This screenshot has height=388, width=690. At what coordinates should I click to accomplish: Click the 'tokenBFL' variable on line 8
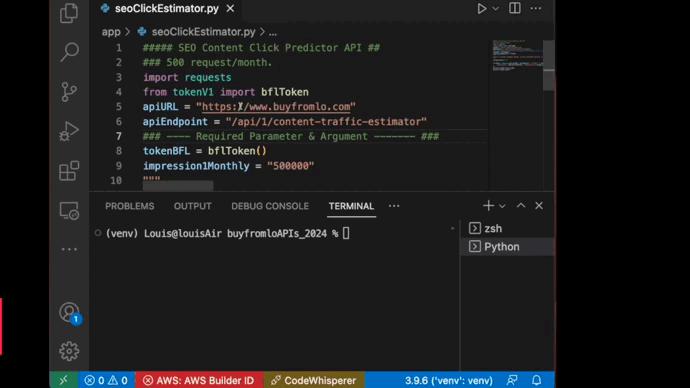166,151
